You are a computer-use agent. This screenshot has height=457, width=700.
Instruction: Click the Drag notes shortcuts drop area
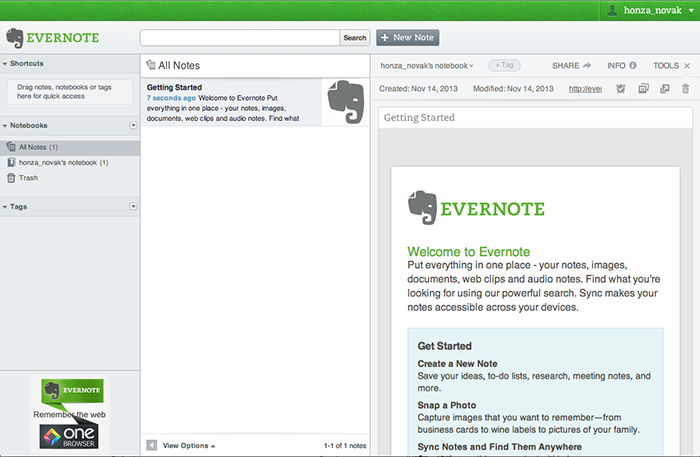[x=70, y=92]
